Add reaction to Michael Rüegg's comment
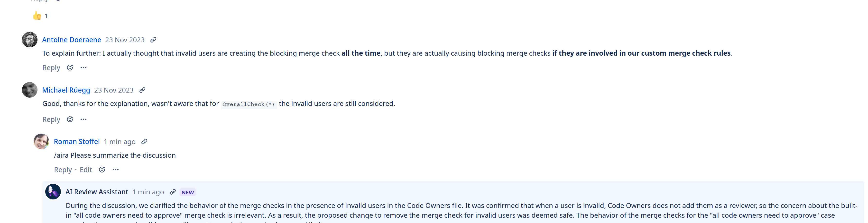Screen dimensions: 868x223 (70, 120)
